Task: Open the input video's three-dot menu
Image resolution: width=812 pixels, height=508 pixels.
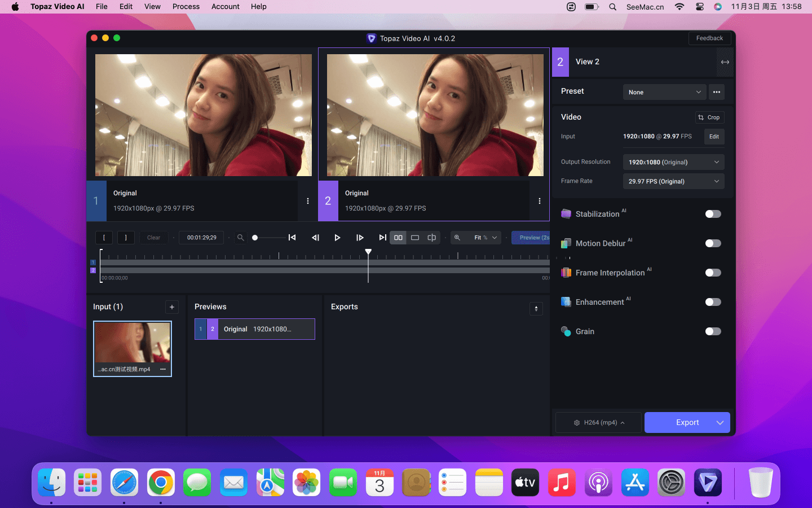Action: (x=163, y=369)
